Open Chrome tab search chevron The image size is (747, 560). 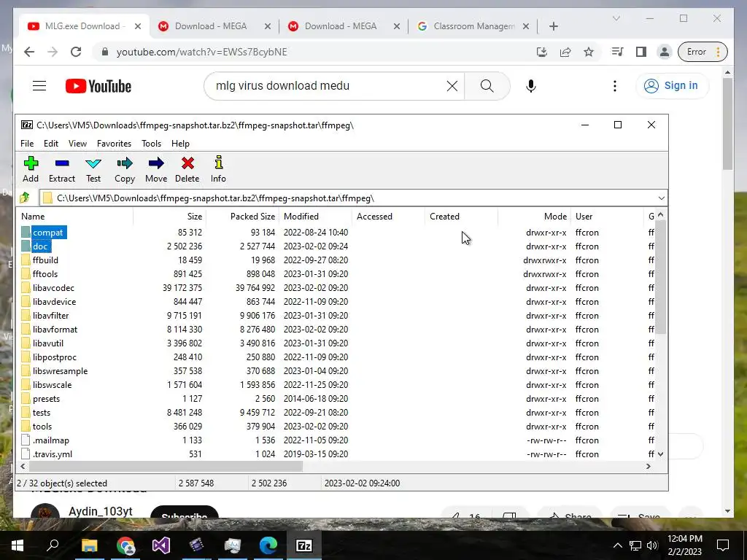pyautogui.click(x=616, y=18)
